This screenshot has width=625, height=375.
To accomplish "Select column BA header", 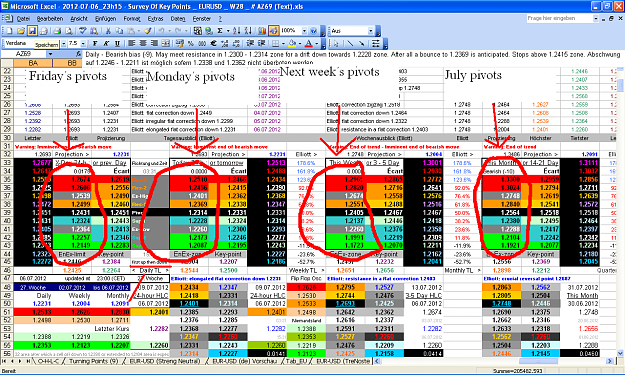I will pos(33,63).
